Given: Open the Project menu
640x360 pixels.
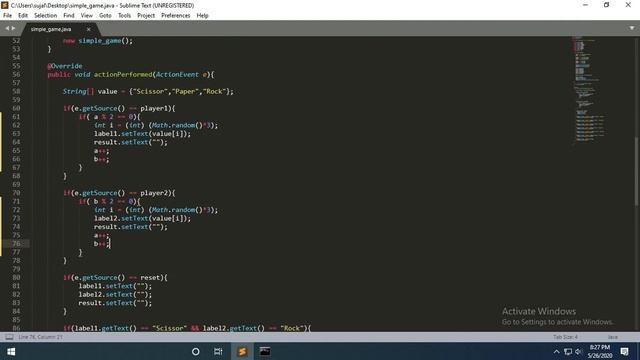Looking at the screenshot, I should (146, 16).
